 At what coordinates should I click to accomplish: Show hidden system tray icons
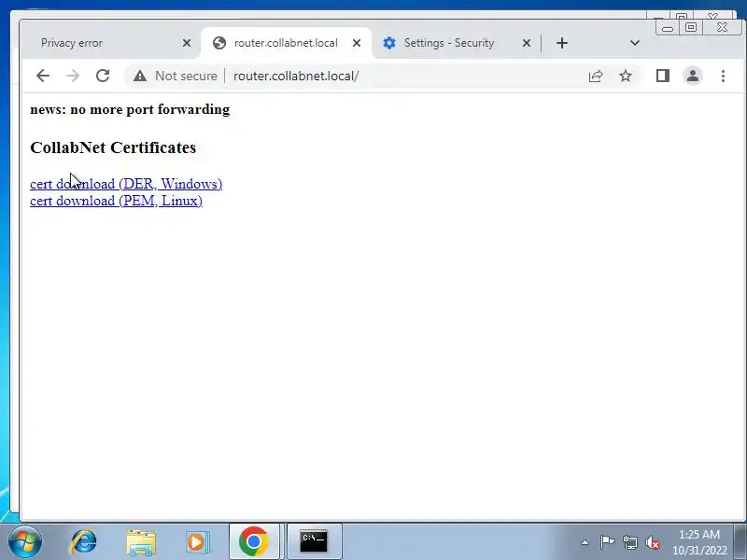585,542
